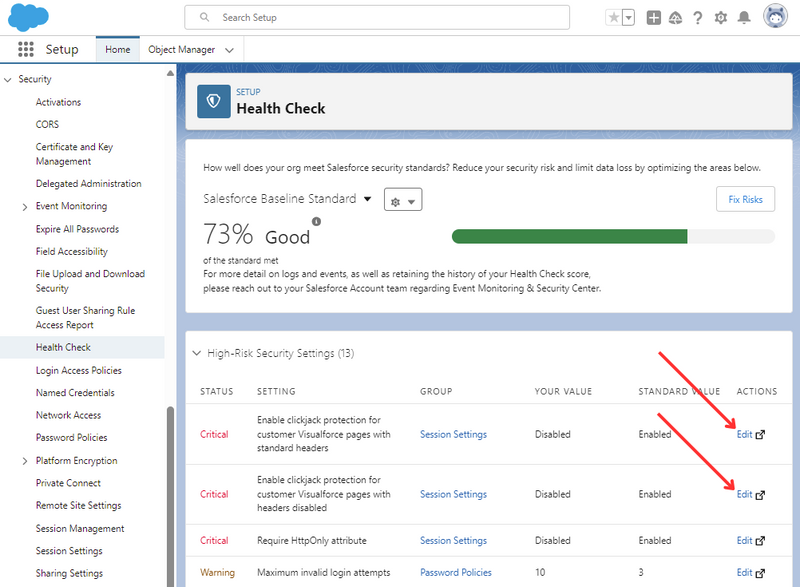Image resolution: width=800 pixels, height=587 pixels.
Task: Show score info tooltip icon
Action: pos(316,221)
